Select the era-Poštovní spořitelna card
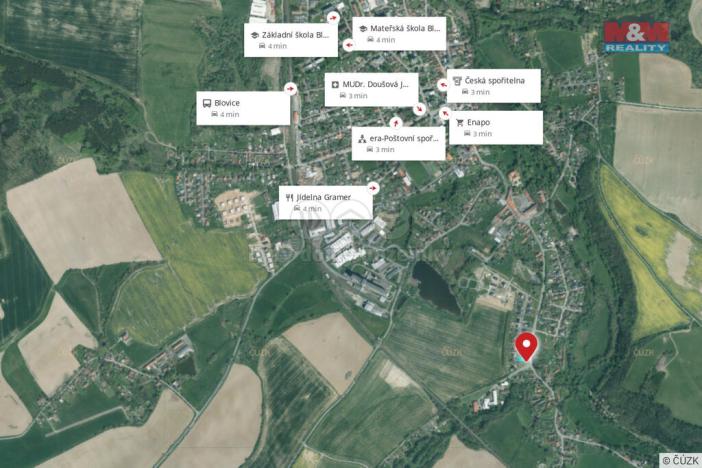 [x=398, y=143]
